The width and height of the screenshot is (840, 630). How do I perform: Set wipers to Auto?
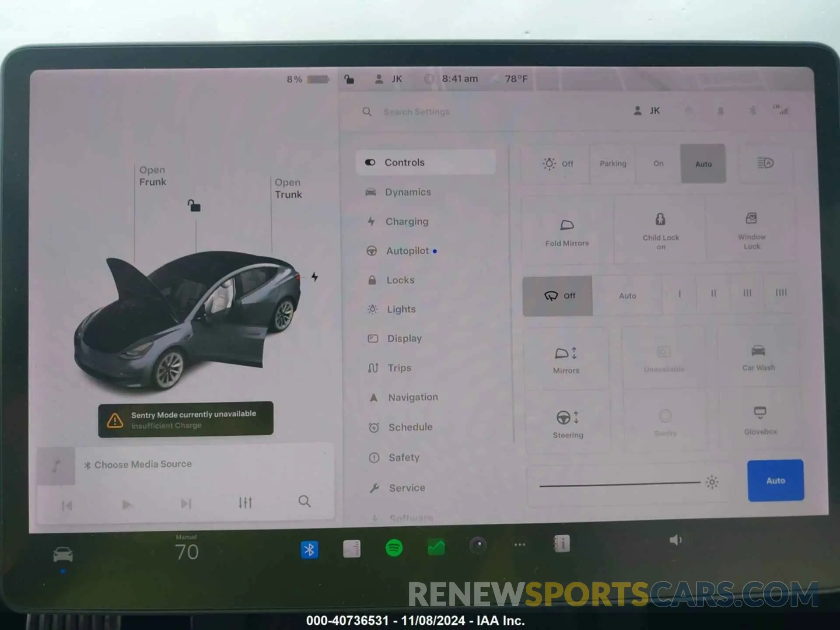pos(627,296)
